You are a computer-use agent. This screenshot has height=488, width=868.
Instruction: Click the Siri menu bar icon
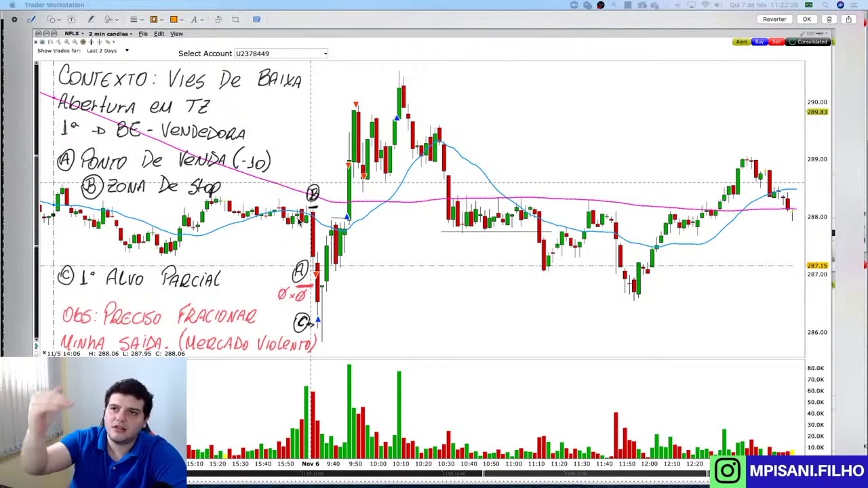point(840,5)
